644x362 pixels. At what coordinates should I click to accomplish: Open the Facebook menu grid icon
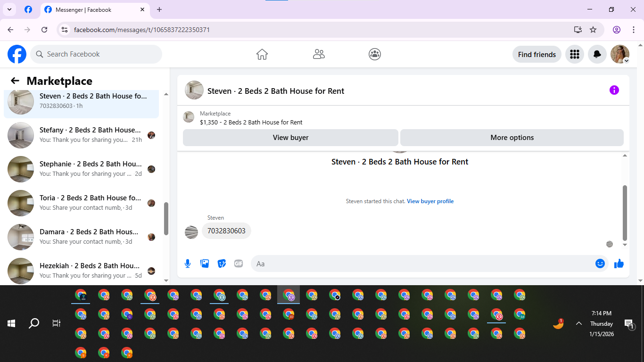coord(574,54)
